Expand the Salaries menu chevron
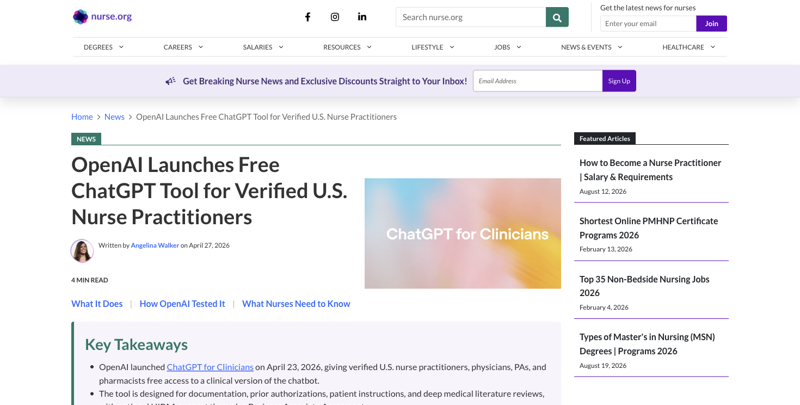Viewport: 800px width, 405px height. 281,47
